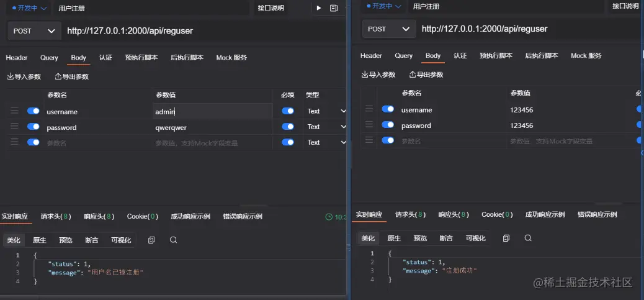Click admin value field of username row
This screenshot has width=644, height=300.
pyautogui.click(x=212, y=111)
